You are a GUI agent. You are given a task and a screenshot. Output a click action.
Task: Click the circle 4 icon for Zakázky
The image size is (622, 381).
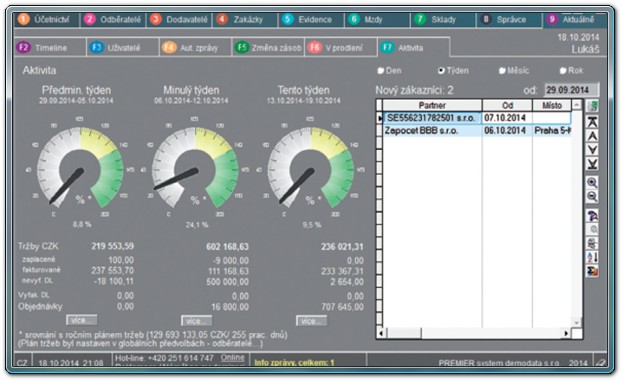pos(222,19)
